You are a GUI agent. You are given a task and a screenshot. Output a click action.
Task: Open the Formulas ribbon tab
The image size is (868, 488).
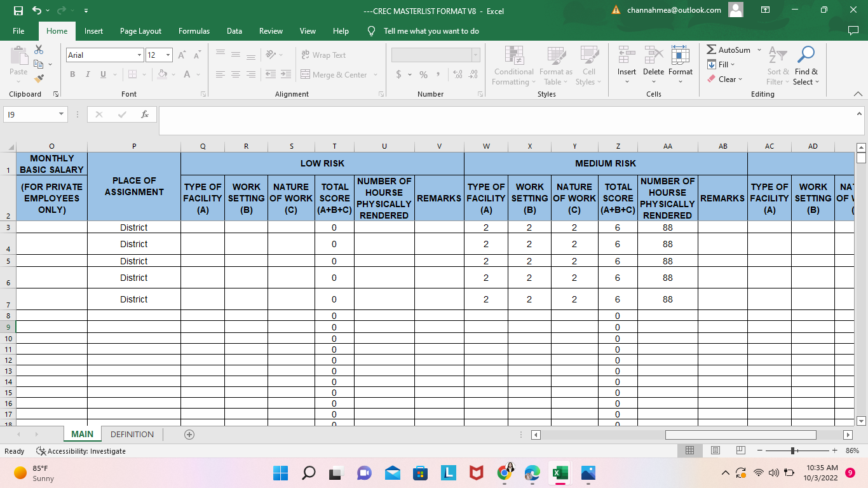click(x=194, y=31)
